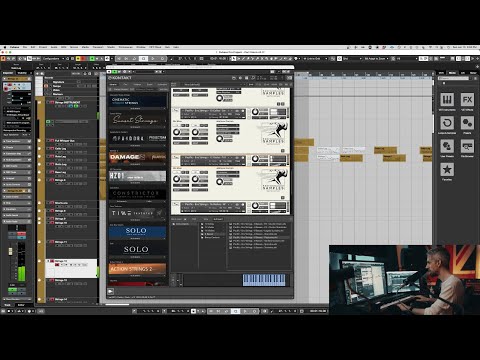Open Loops & Samples tile
The width and height of the screenshot is (480, 360).
(447, 123)
